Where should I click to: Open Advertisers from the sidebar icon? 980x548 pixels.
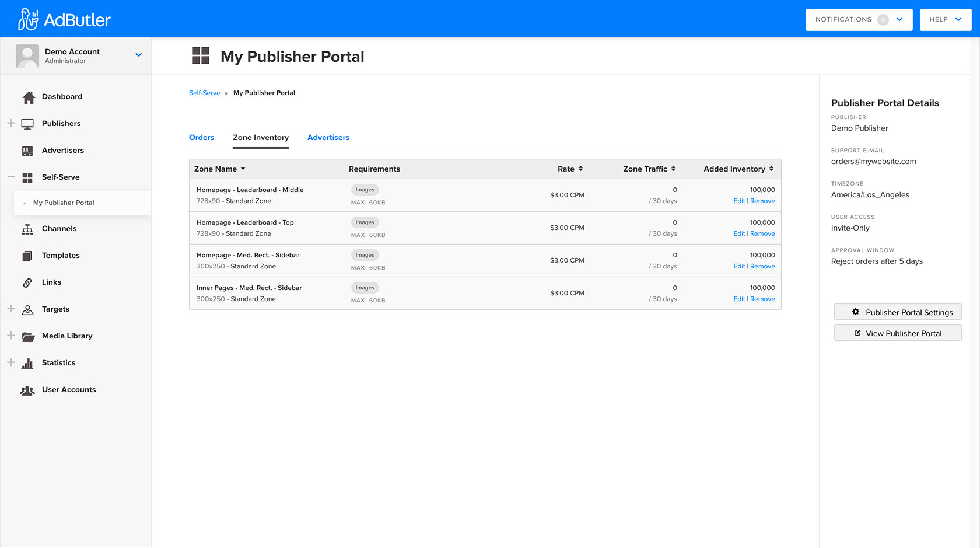[27, 150]
